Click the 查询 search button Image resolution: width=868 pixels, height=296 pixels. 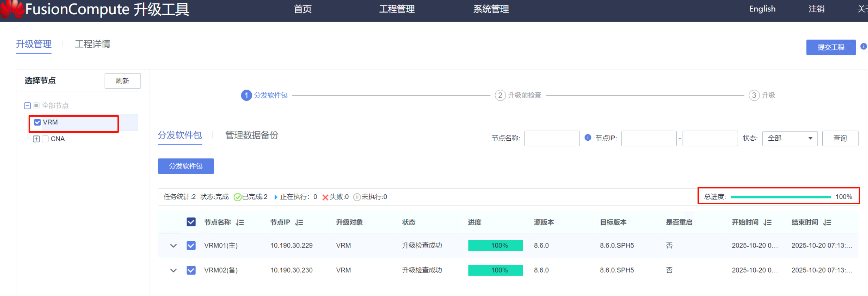tap(840, 138)
